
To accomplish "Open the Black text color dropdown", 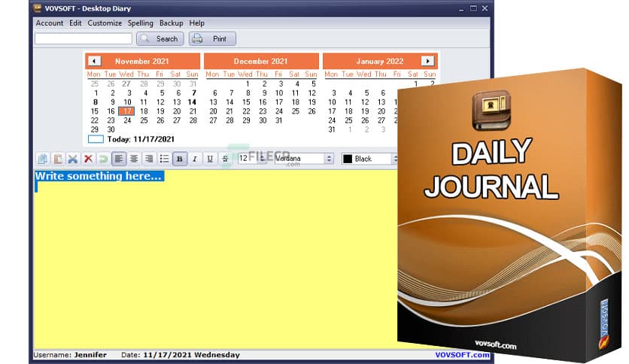I will (394, 159).
